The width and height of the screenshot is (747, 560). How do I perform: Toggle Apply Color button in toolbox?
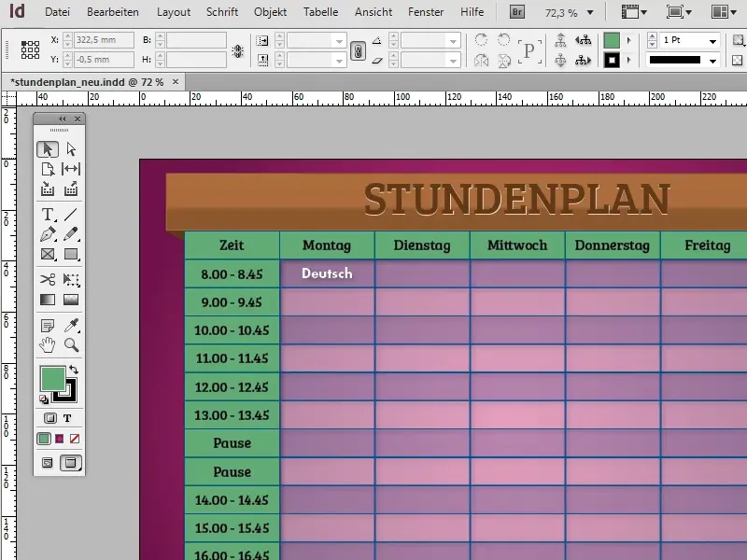click(44, 439)
